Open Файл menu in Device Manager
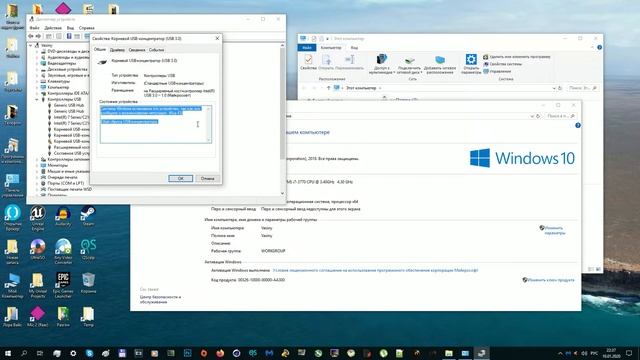Screen dimensions: 640x360 coord(35,28)
